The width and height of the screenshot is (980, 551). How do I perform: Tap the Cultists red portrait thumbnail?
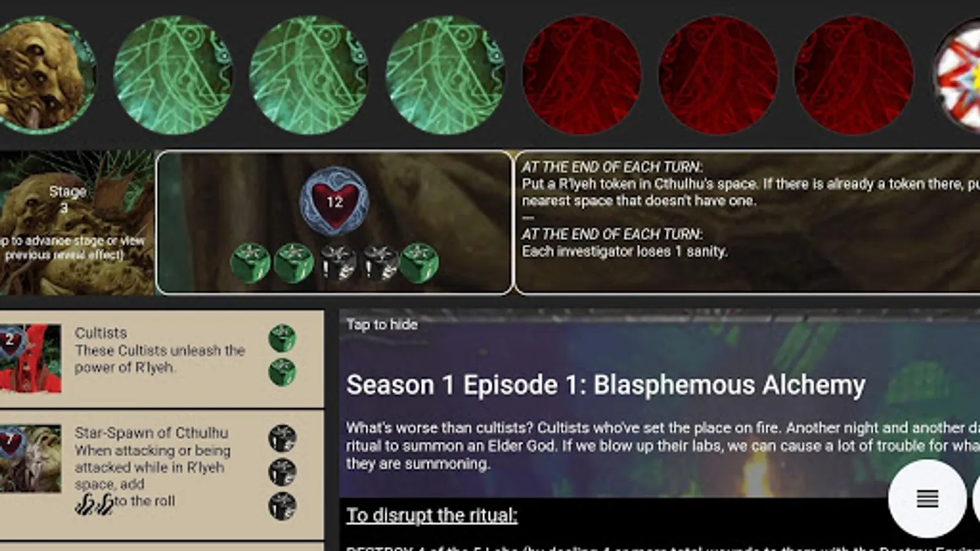[x=31, y=358]
